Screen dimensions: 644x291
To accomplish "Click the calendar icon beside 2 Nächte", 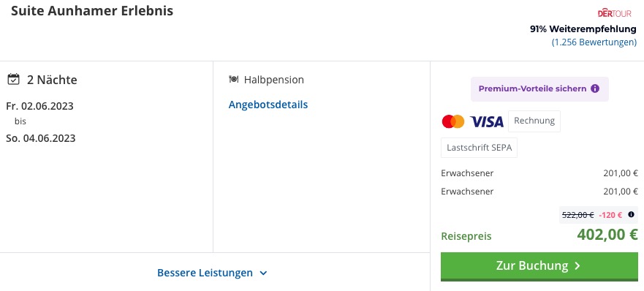I will (x=14, y=79).
